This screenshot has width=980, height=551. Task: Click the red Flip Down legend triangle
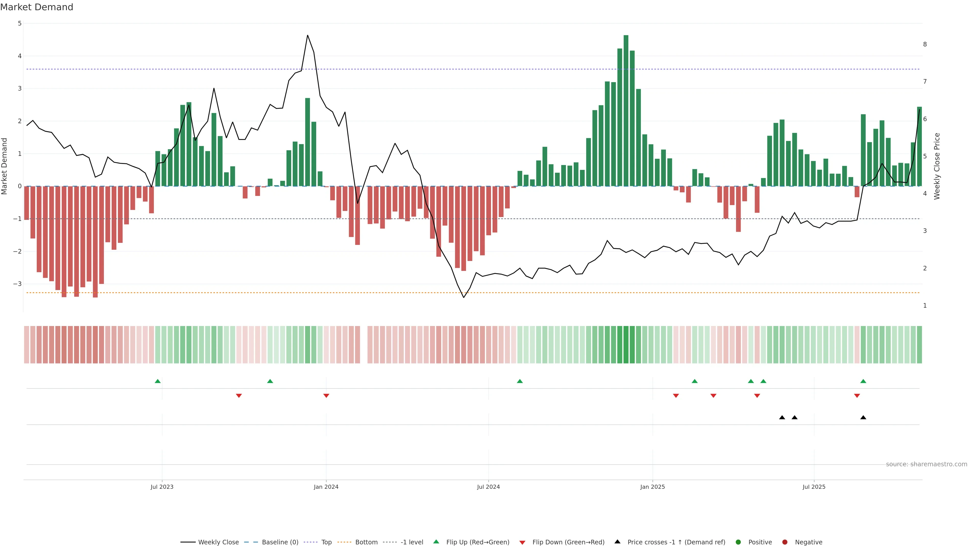(x=522, y=542)
